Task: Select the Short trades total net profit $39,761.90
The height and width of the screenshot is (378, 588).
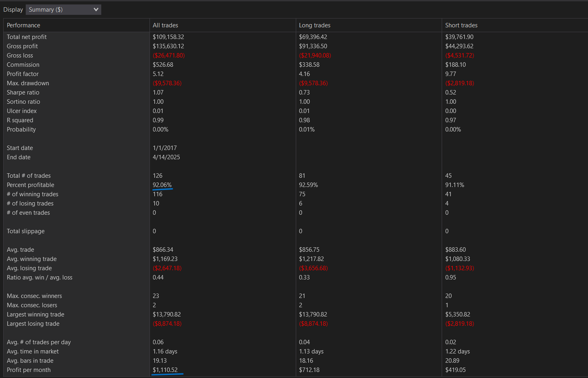Action: [x=459, y=37]
